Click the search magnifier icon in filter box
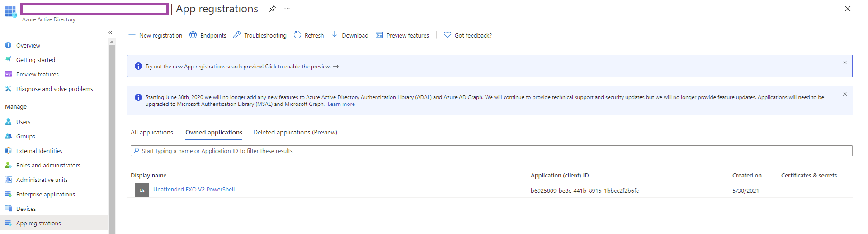This screenshot has width=868, height=234. tap(136, 151)
